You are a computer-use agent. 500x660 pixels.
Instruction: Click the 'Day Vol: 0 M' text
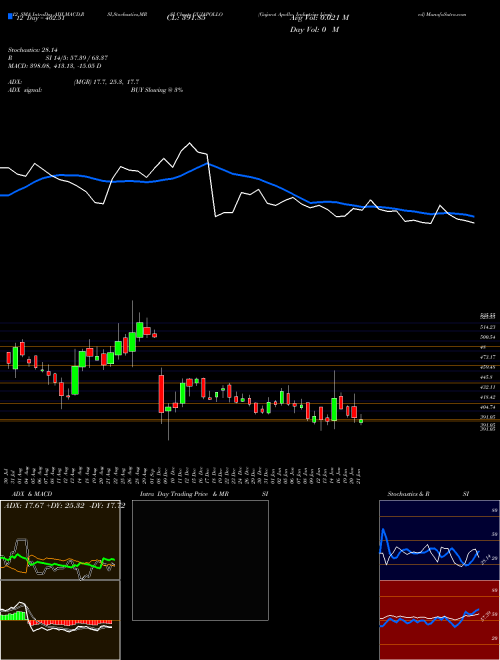314,30
